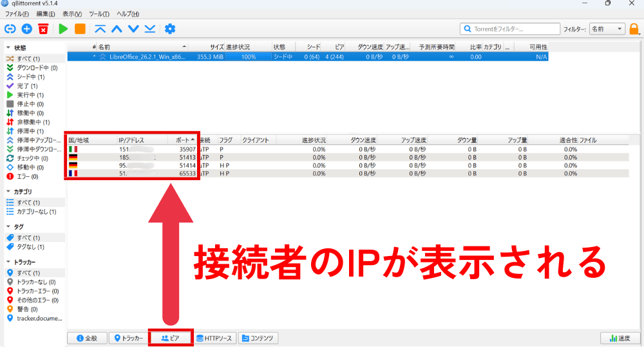Collapse the トラッカー section in sidebar
644x348 pixels.
point(8,262)
